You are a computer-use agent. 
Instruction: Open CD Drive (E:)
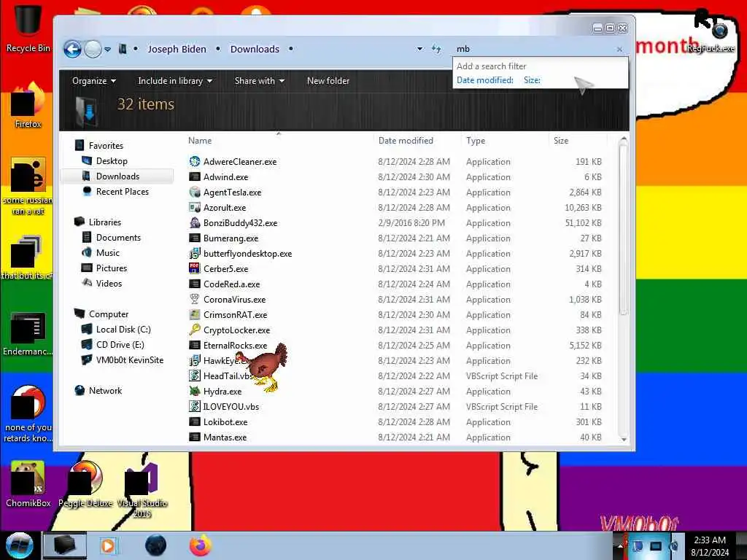(x=120, y=345)
